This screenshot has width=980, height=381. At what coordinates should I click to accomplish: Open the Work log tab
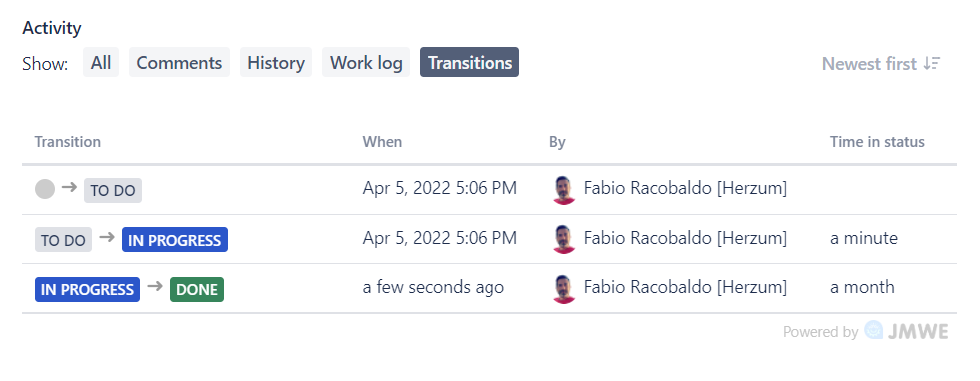pyautogui.click(x=366, y=63)
